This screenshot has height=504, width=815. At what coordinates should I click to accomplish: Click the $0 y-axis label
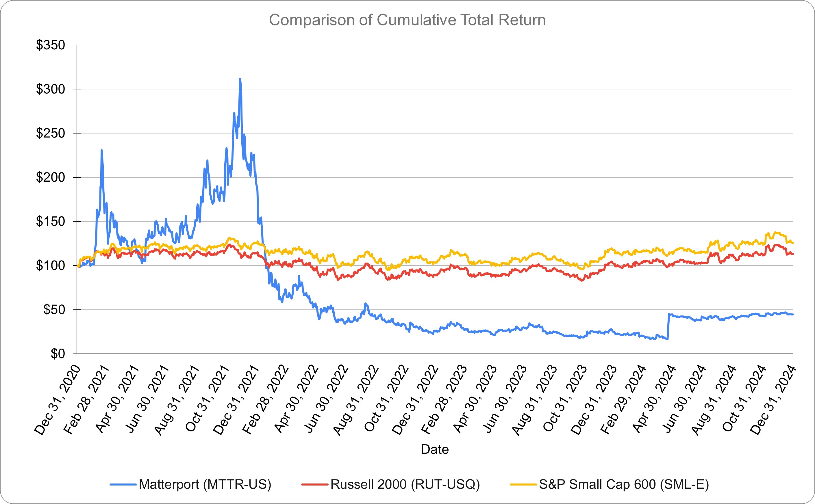point(57,354)
